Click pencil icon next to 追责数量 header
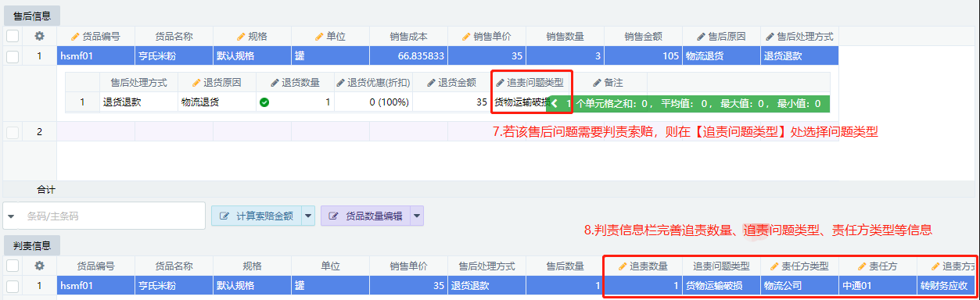The width and height of the screenshot is (980, 300). click(x=623, y=266)
